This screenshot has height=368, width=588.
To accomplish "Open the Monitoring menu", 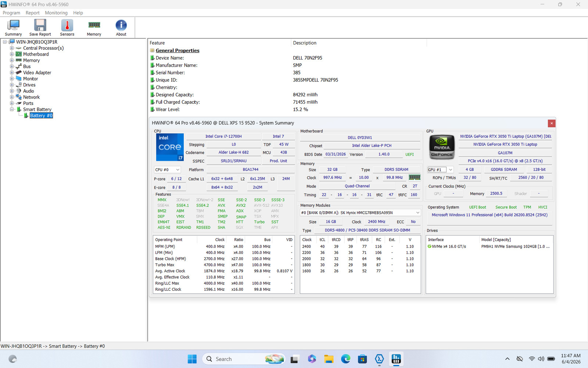I will (56, 13).
